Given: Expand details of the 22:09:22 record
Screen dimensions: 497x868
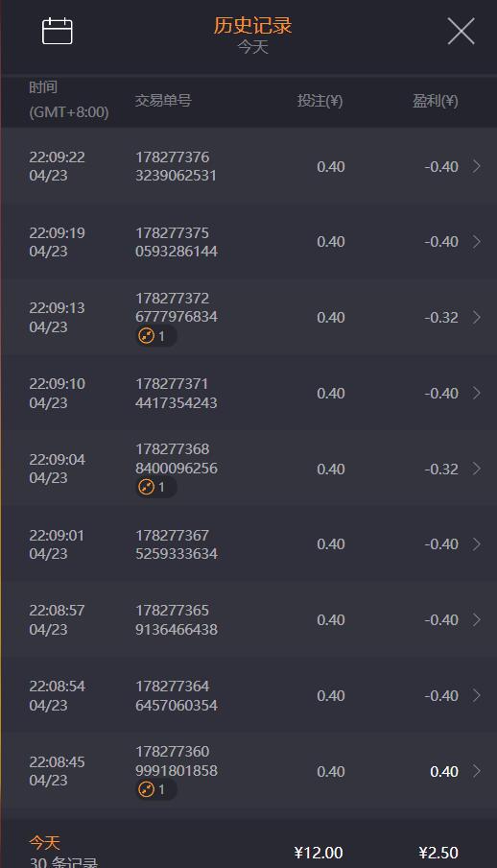Looking at the screenshot, I should tap(477, 166).
